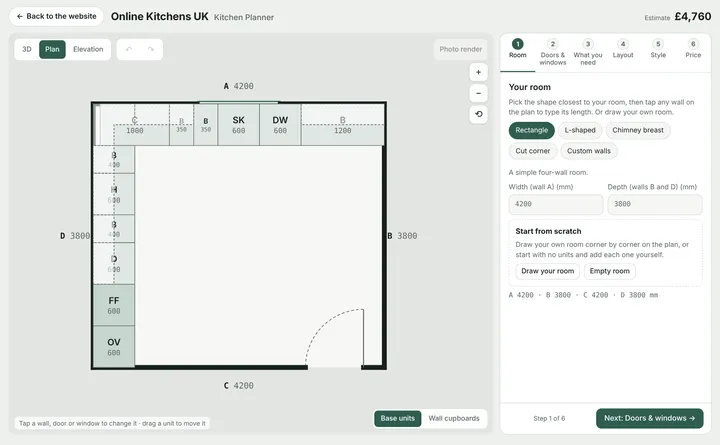Select the FF 600 fridge freezer unit
Image resolution: width=720 pixels, height=445 pixels.
114,305
